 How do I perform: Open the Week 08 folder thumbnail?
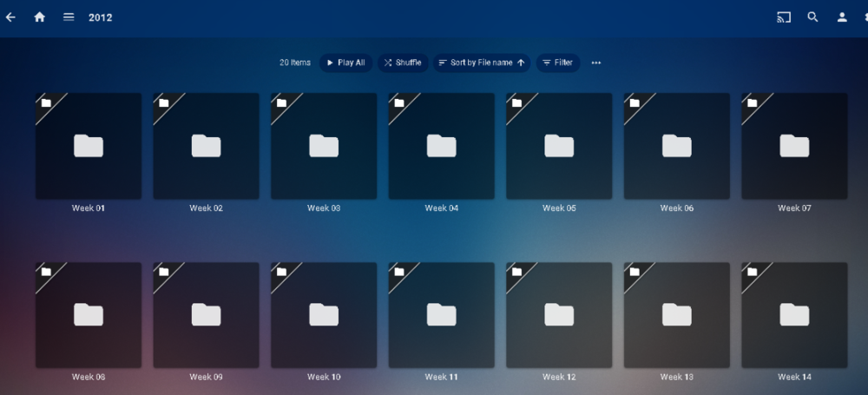[x=89, y=315]
